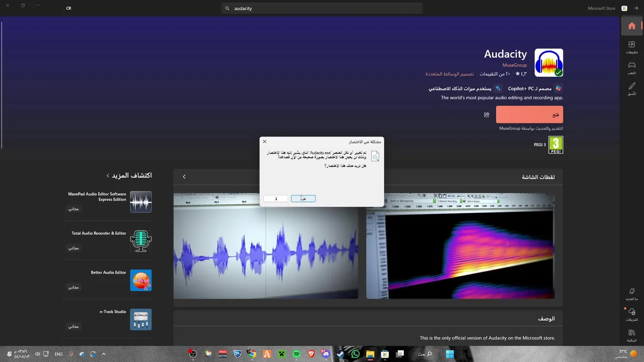The image size is (644, 362).
Task: Click the free button under n-Track Studio
Action: [73, 326]
